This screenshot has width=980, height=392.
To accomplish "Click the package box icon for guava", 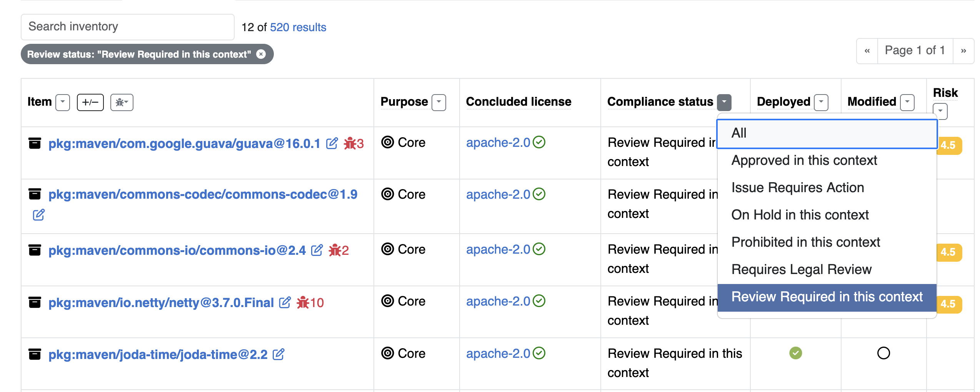I will (35, 143).
